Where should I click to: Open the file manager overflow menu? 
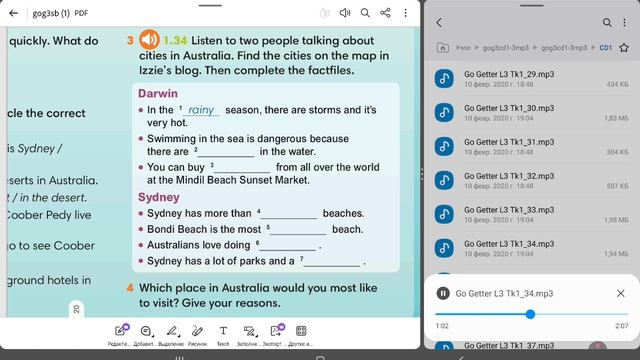pyautogui.click(x=624, y=23)
